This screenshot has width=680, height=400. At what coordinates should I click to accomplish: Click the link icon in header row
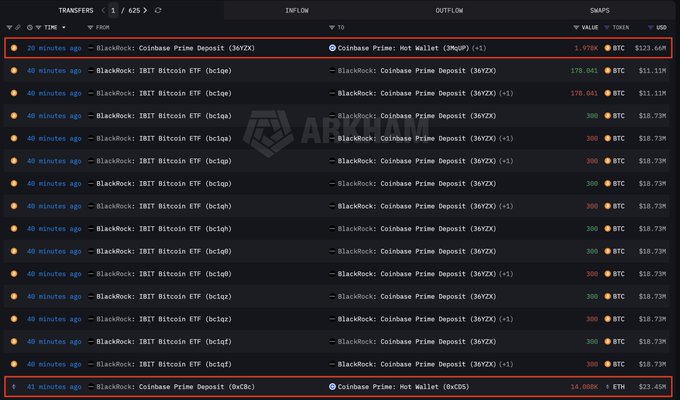[x=18, y=27]
